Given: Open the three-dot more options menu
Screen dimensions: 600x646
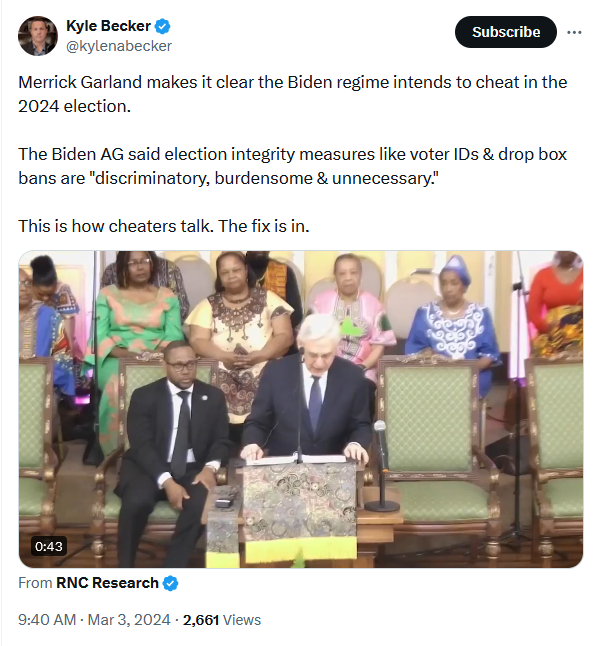Looking at the screenshot, I should click(x=574, y=32).
